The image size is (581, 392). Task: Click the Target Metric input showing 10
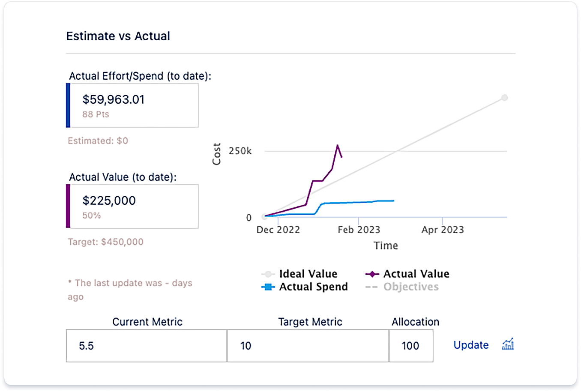point(307,346)
